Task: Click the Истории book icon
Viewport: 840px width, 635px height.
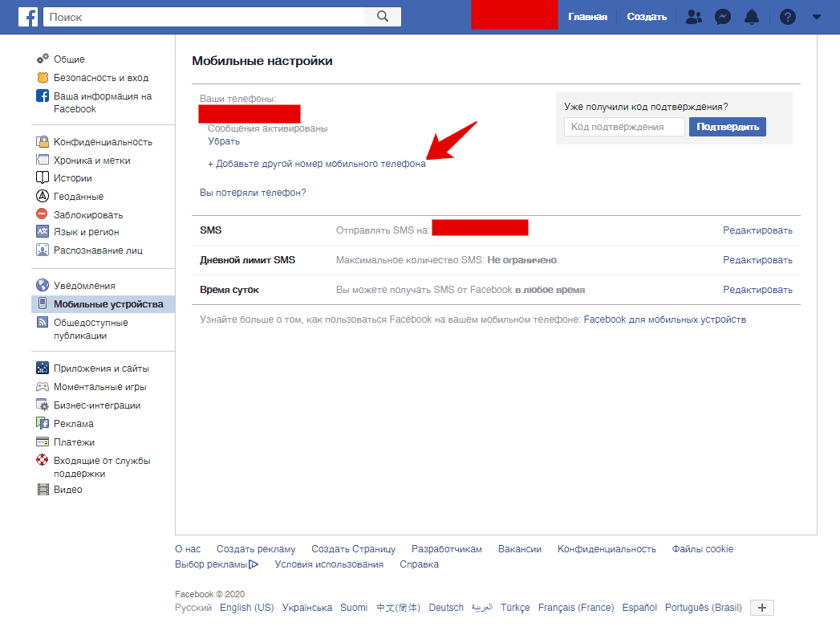Action: 43,177
